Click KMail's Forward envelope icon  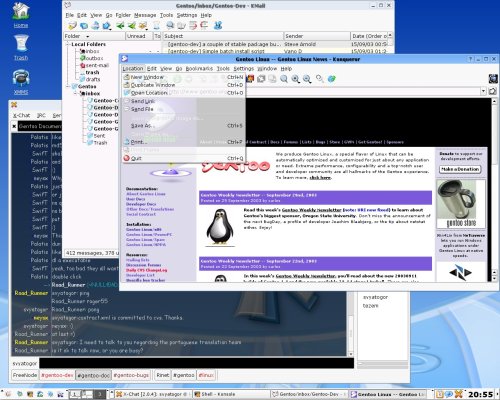click(143, 25)
